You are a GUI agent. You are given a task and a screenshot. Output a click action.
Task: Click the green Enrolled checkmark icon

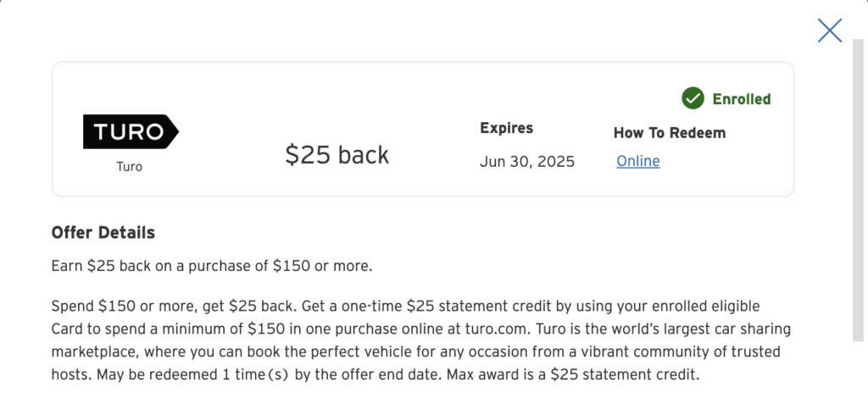693,98
